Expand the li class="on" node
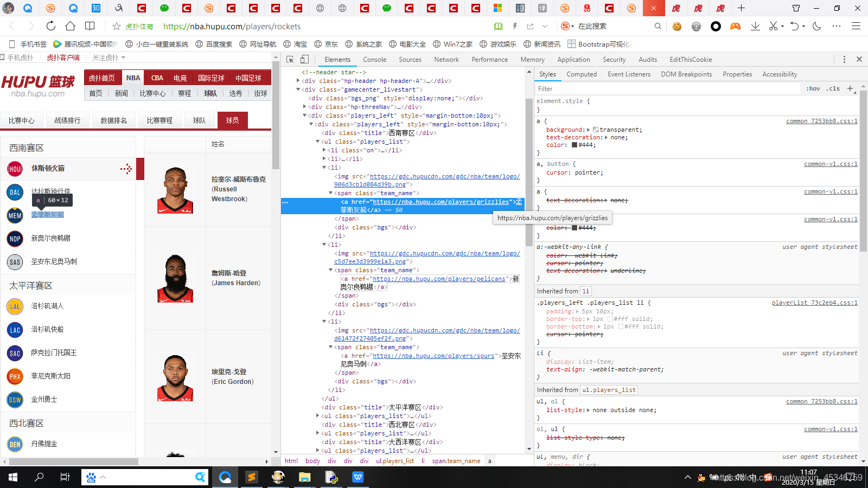Screen dimensions: 868x488 click(324, 150)
